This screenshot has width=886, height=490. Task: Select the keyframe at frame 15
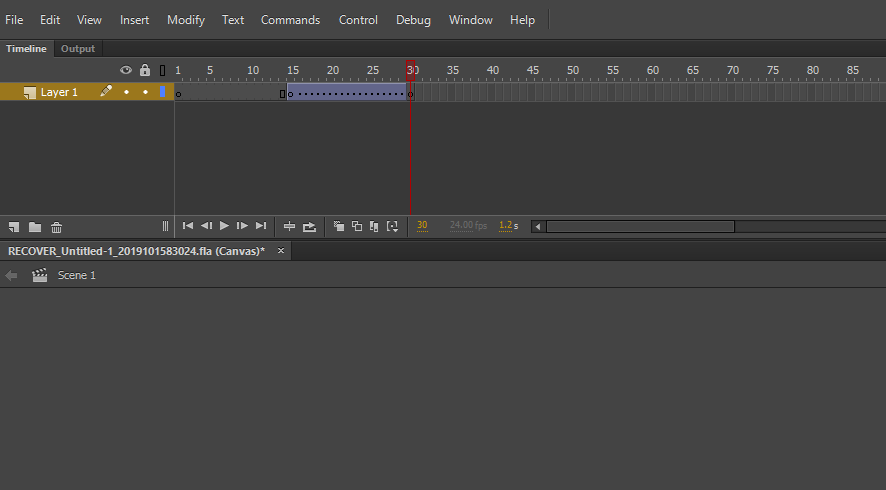[x=290, y=92]
